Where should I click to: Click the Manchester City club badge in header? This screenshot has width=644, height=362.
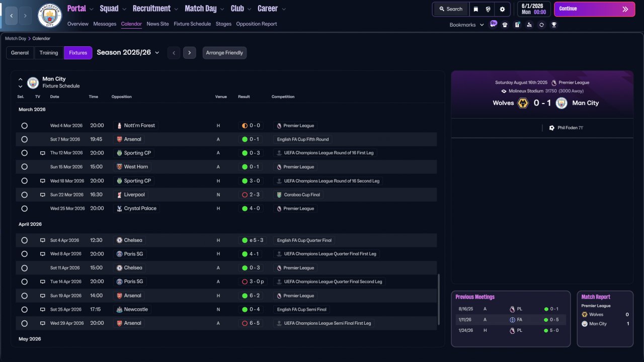[x=50, y=16]
